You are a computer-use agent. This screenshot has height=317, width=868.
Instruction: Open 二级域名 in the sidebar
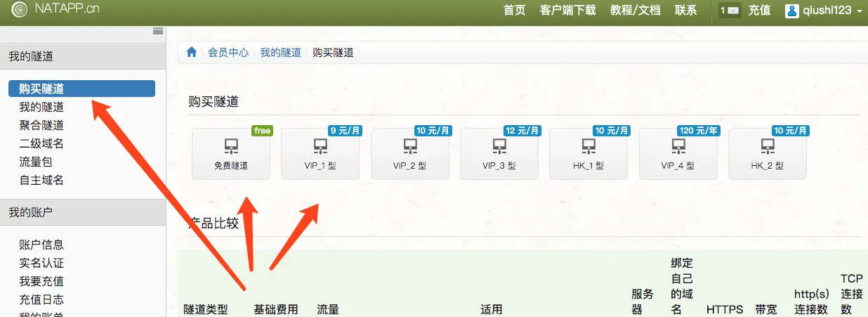click(41, 143)
